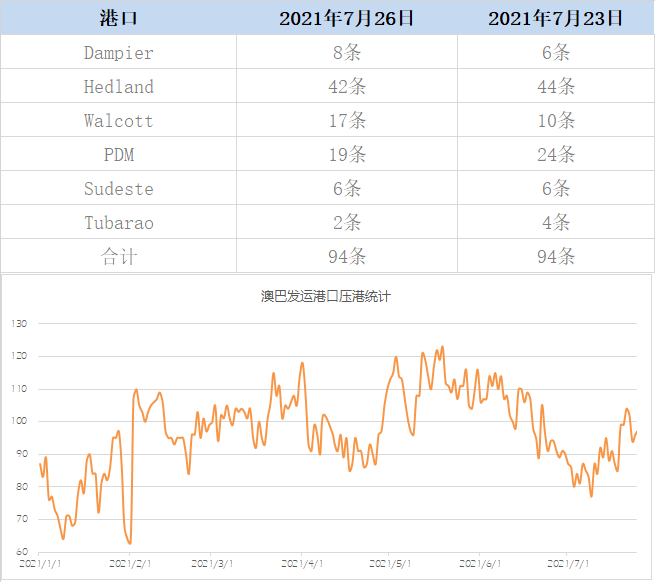Click the 2021/3/1 x-axis label
The height and width of the screenshot is (582, 655).
(212, 564)
